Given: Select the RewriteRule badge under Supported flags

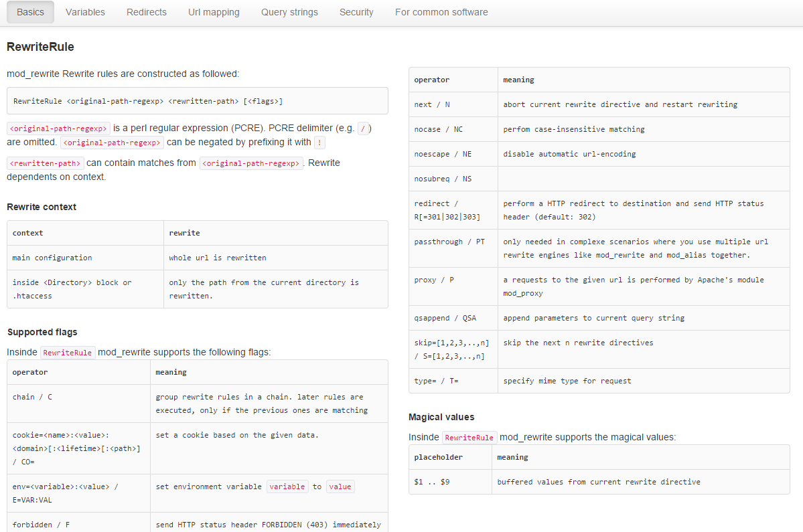Looking at the screenshot, I should tap(68, 351).
